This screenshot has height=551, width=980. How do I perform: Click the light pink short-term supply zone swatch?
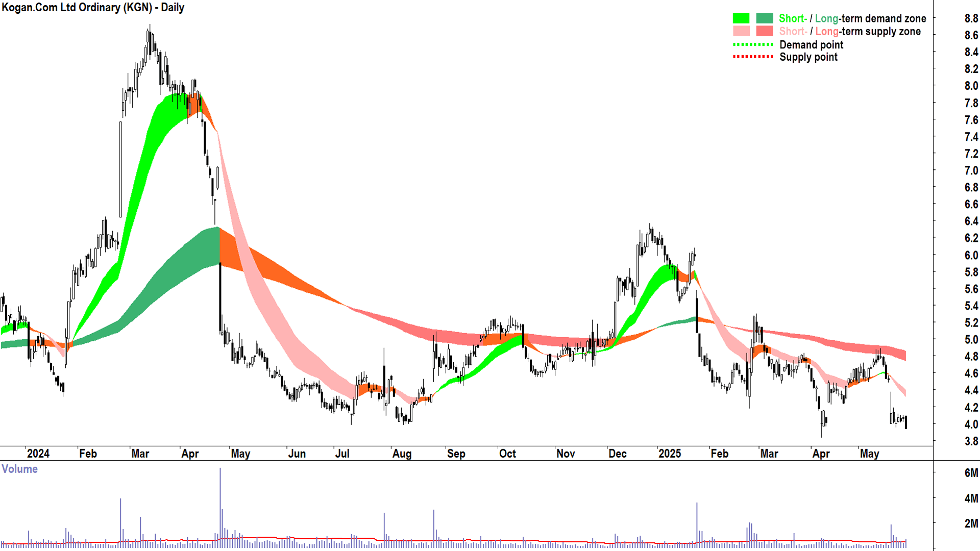741,31
